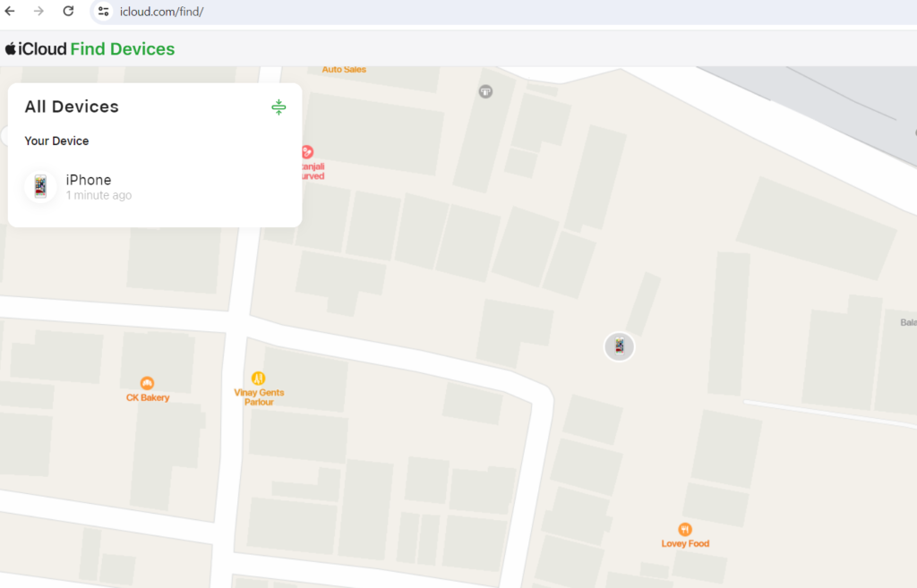This screenshot has width=917, height=588.
Task: Go back using the browser back arrow
Action: (x=10, y=11)
